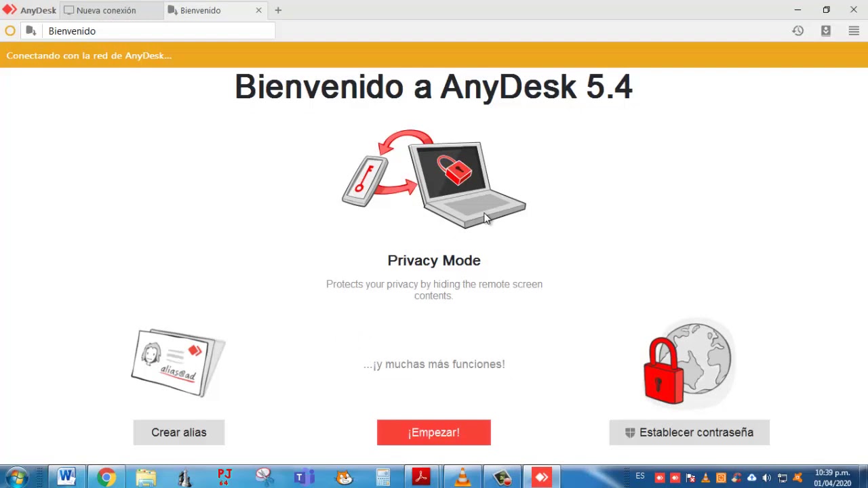Open the snipping scissors app in taskbar
The width and height of the screenshot is (868, 488).
[x=264, y=477]
